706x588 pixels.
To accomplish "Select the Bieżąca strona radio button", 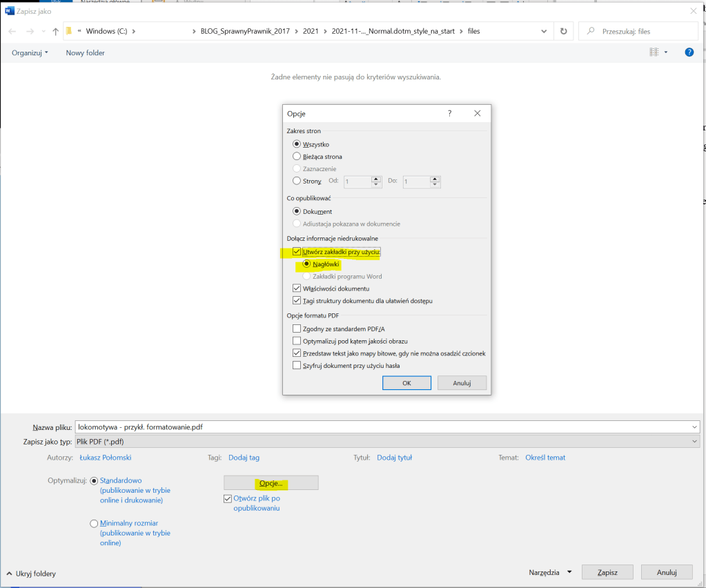I will pos(297,157).
